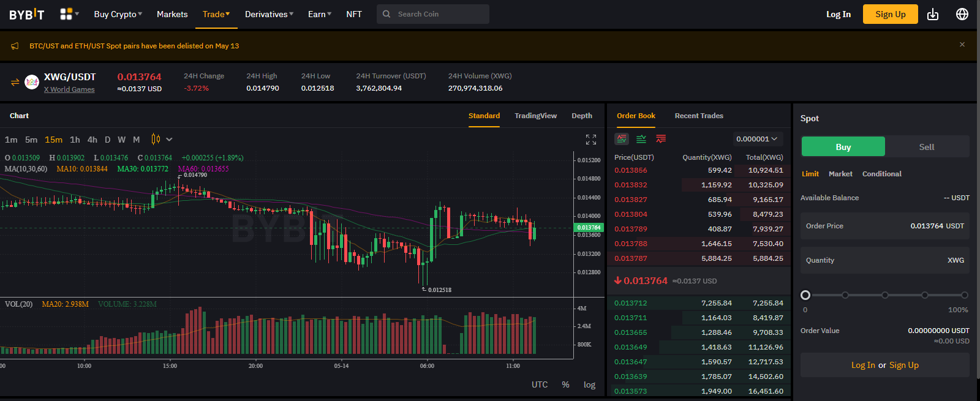Select the Conditional order type

coord(882,174)
